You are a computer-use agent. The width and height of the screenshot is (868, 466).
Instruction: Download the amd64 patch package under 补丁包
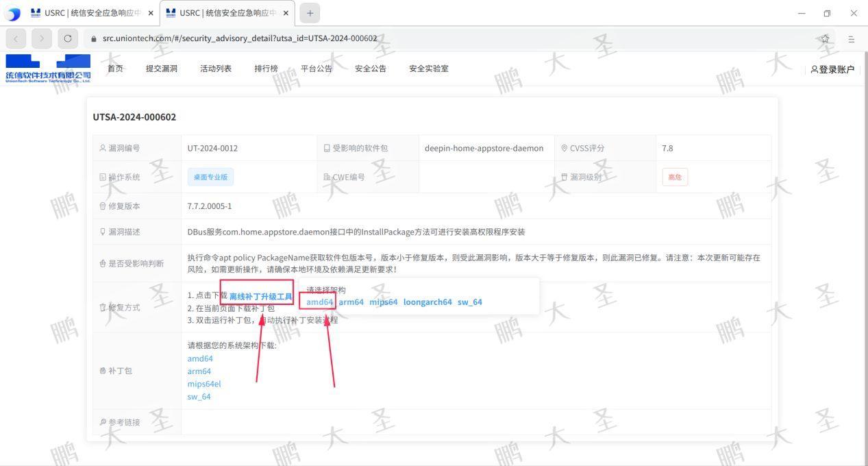point(200,358)
